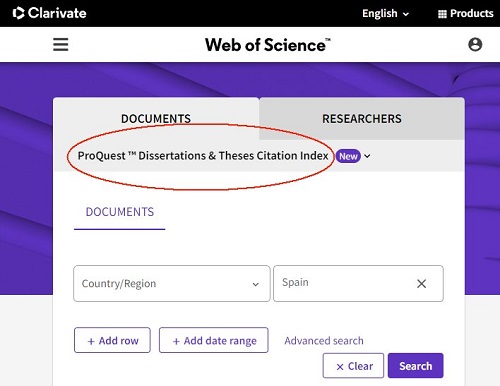Viewport: 500px width, 386px height.
Task: Click the search box containing Spain
Action: [x=358, y=284]
